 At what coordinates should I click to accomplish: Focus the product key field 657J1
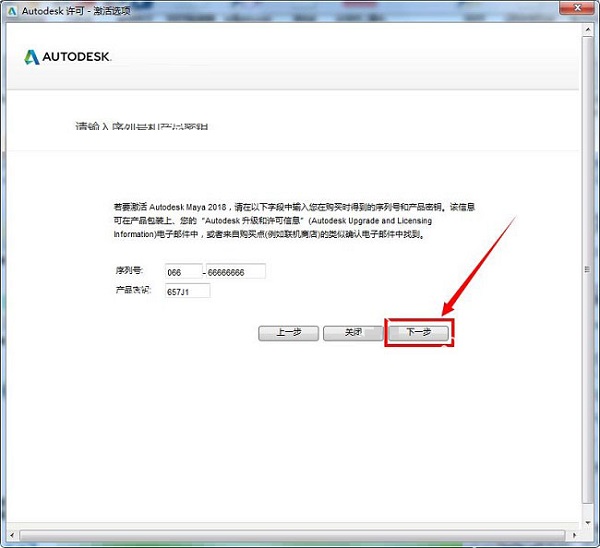[x=188, y=291]
